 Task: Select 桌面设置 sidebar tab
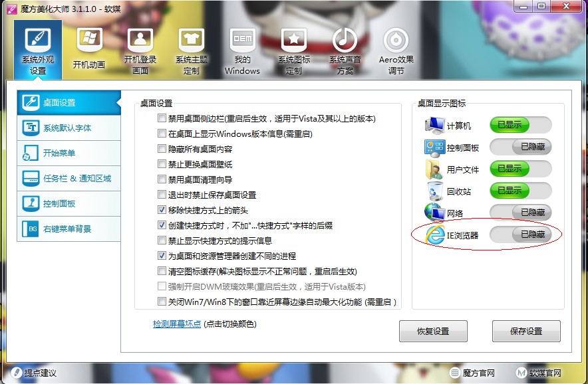tap(69, 102)
